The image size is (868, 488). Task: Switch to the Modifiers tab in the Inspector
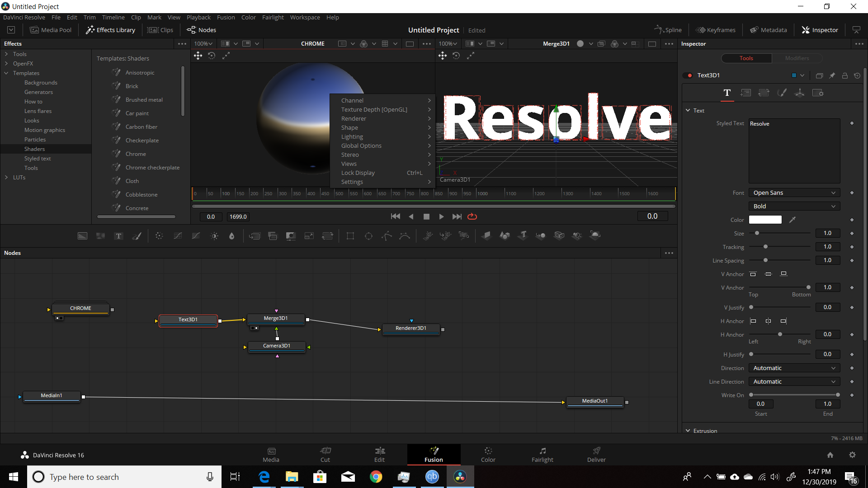pyautogui.click(x=797, y=58)
